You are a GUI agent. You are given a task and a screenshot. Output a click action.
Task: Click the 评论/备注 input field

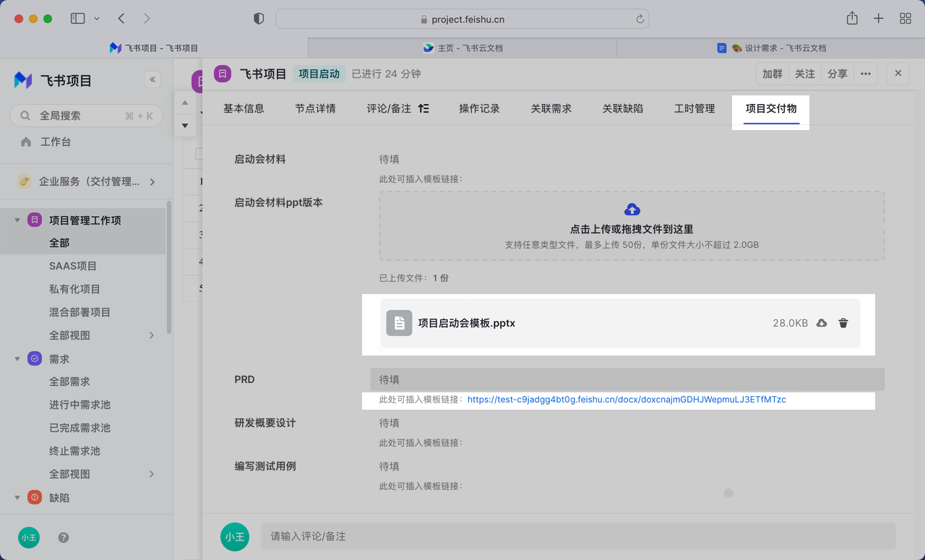point(577,537)
